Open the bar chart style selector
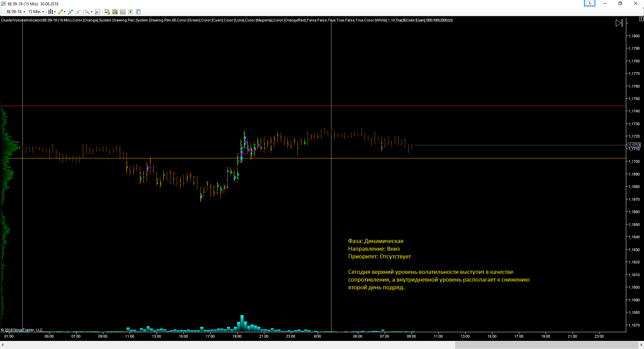The image size is (644, 349). click(50, 12)
